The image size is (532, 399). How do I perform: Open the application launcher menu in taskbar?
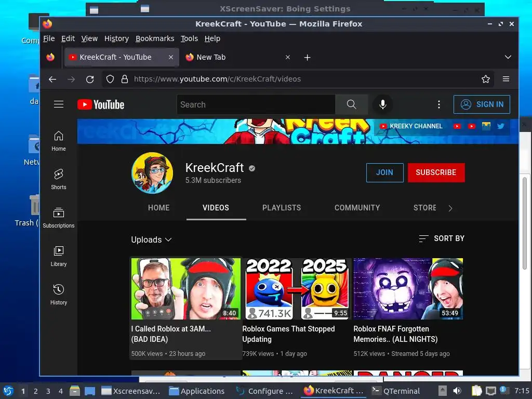(8, 391)
